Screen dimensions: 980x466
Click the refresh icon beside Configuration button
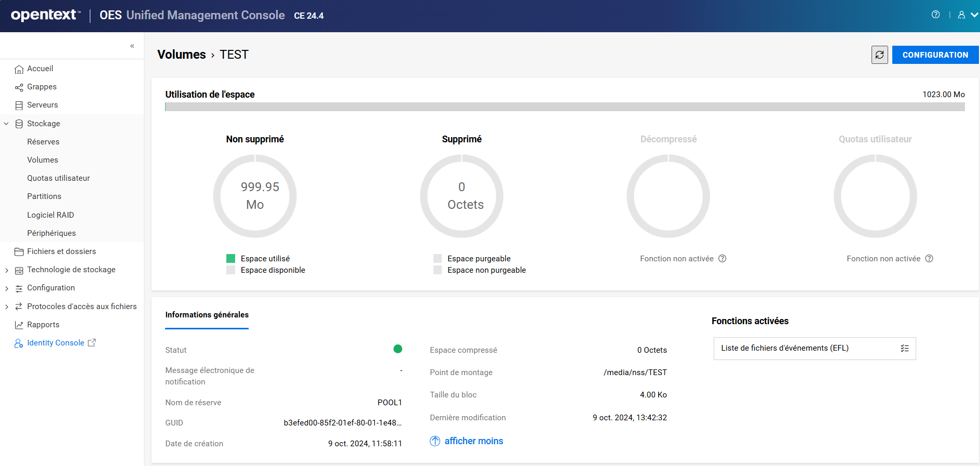(x=879, y=55)
